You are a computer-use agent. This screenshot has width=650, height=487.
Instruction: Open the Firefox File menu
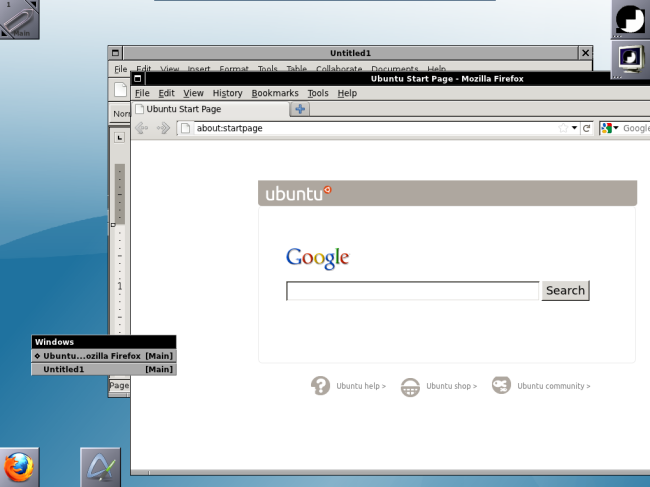point(142,93)
